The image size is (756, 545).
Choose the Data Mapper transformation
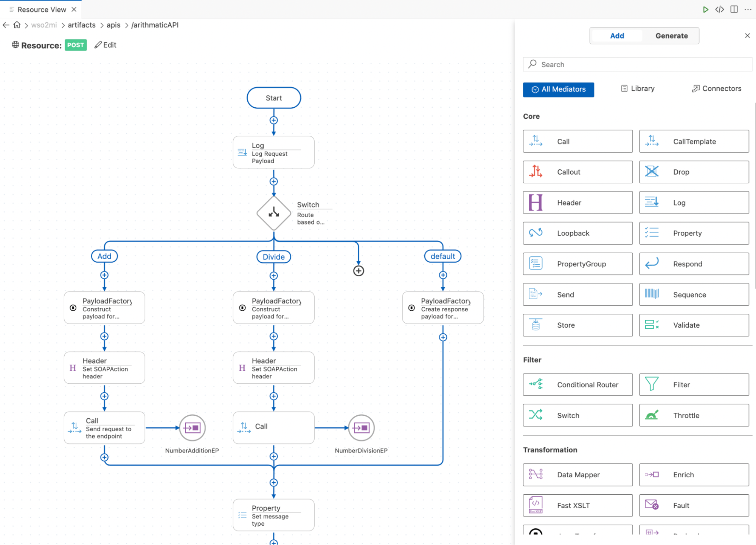(577, 475)
